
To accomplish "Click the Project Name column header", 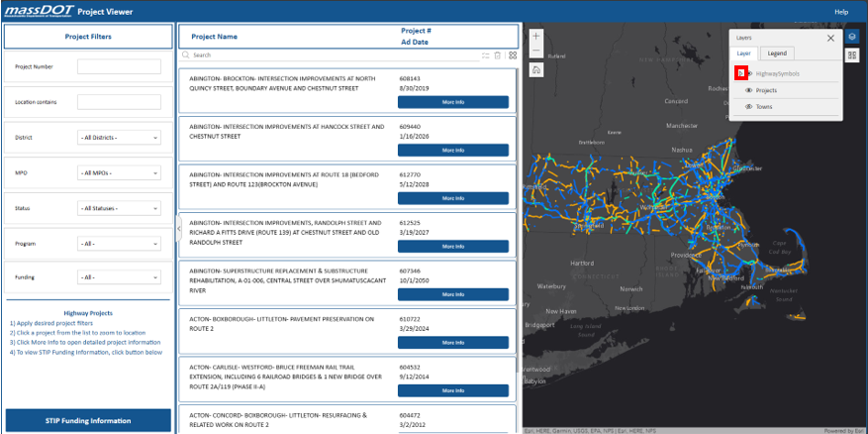I will [214, 37].
